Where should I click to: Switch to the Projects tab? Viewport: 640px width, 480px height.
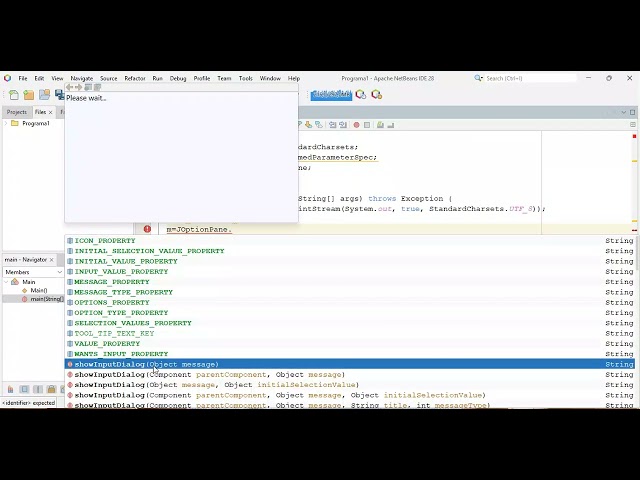tap(16, 112)
